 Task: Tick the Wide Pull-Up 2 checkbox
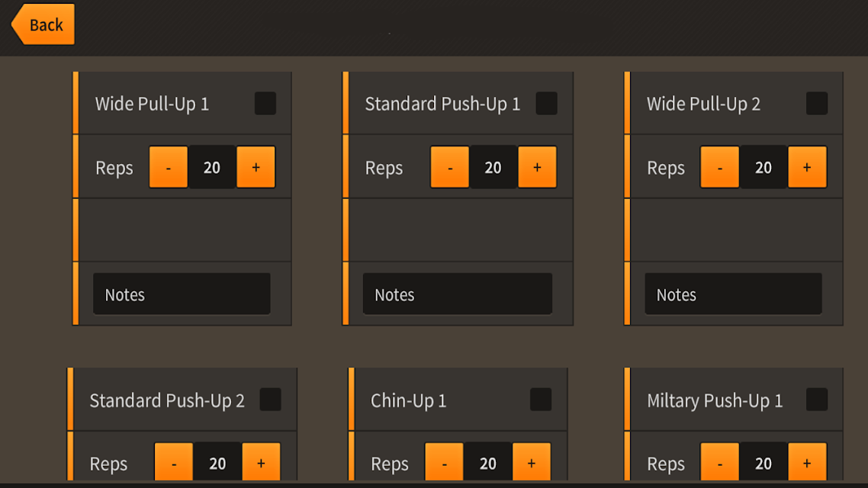(817, 104)
